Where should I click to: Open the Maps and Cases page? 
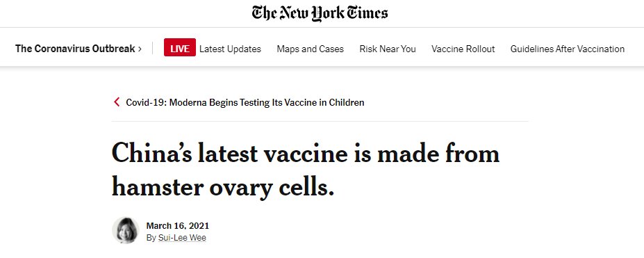[x=310, y=49]
